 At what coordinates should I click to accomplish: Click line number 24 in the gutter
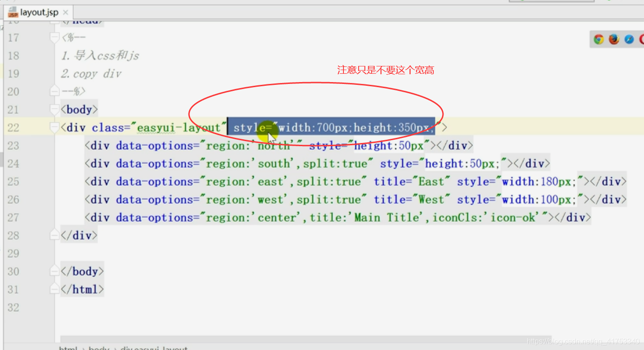pyautogui.click(x=13, y=164)
